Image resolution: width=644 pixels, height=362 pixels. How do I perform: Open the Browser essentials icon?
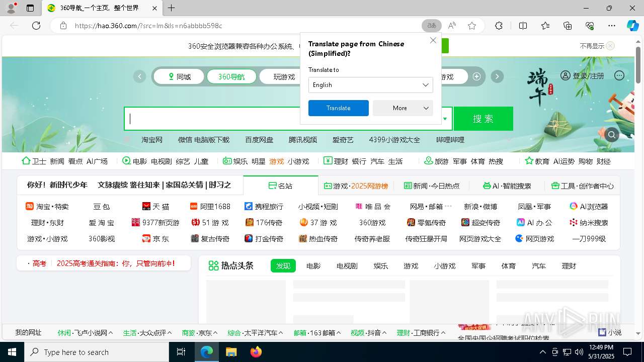coord(590,26)
